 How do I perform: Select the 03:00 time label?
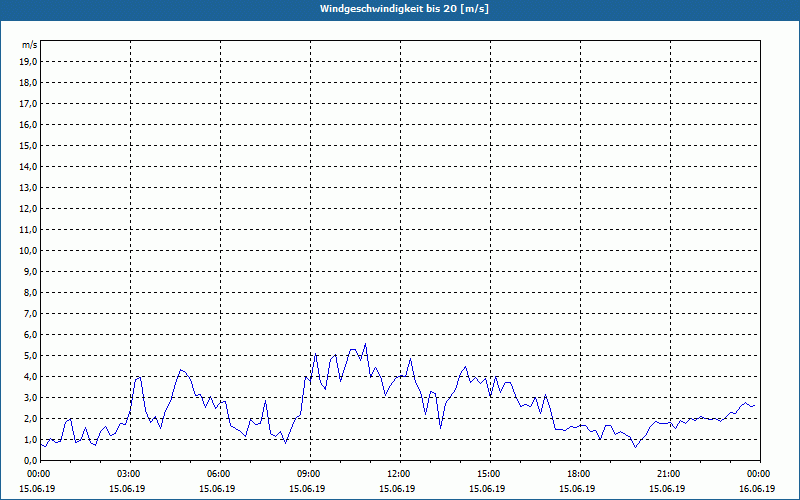tap(131, 474)
